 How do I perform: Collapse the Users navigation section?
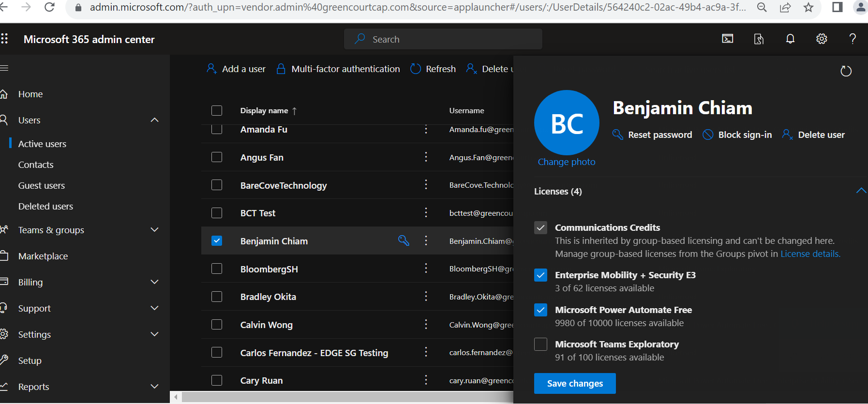coord(154,120)
